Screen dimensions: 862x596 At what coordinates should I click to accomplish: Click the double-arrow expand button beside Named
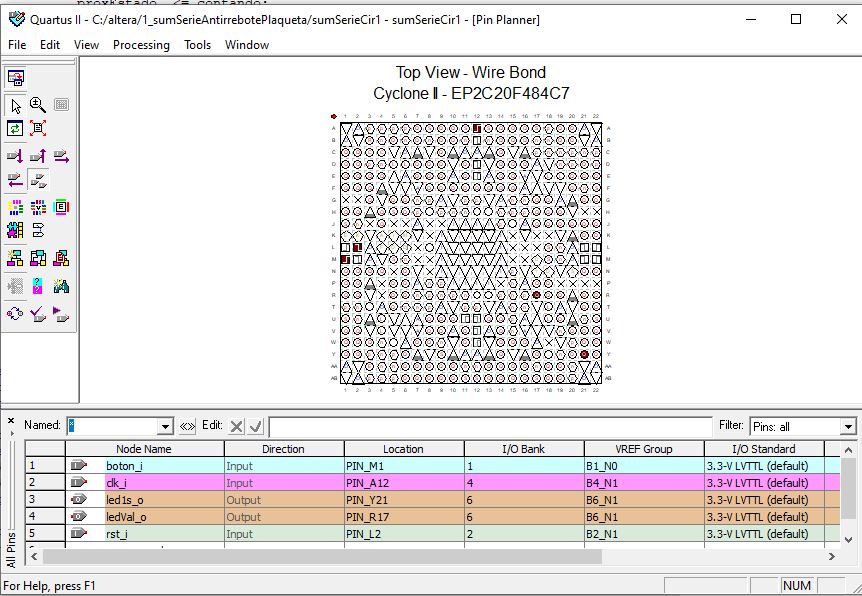[187, 426]
